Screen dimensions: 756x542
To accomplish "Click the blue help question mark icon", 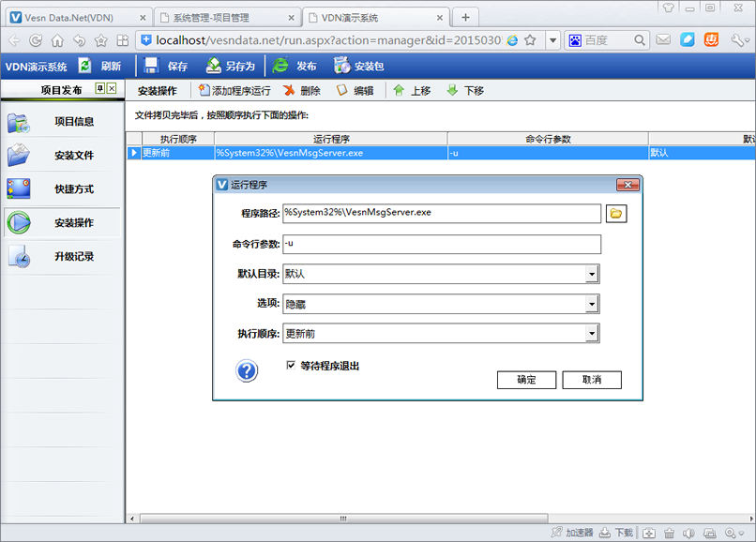I will 247,371.
